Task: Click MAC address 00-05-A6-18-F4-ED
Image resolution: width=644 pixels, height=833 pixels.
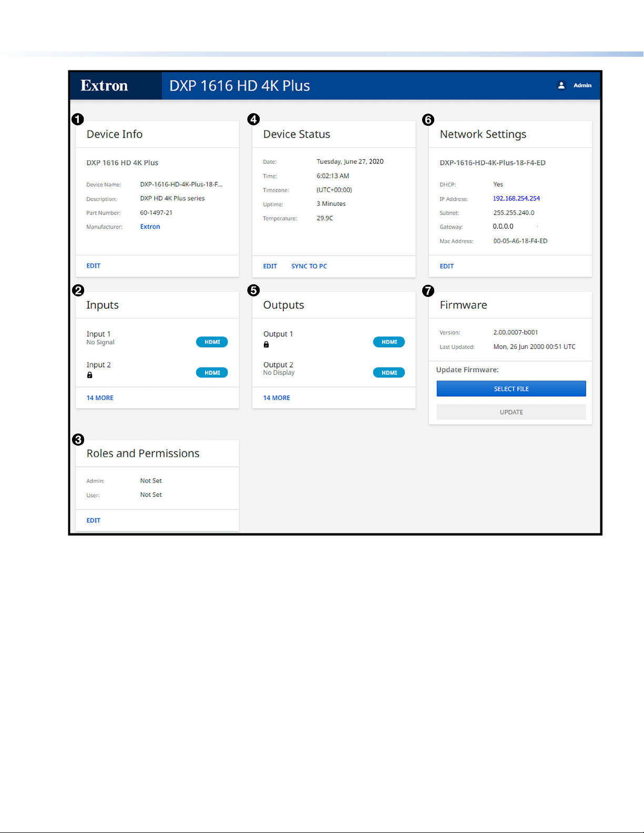Action: [x=520, y=241]
